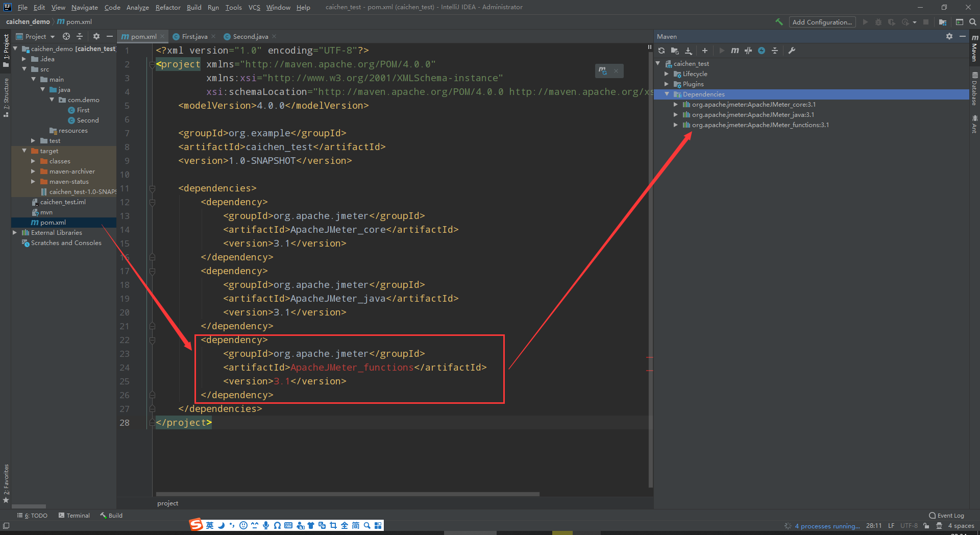Collapse the src folder

click(x=24, y=69)
